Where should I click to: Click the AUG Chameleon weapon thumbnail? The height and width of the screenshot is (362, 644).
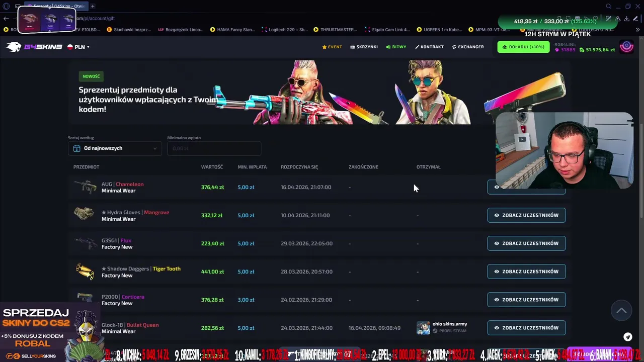pos(85,187)
